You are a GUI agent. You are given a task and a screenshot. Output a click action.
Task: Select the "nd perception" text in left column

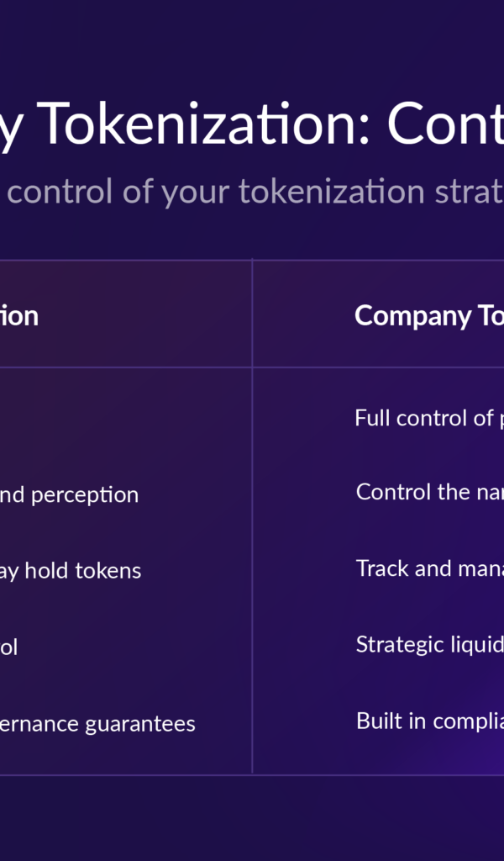(69, 494)
